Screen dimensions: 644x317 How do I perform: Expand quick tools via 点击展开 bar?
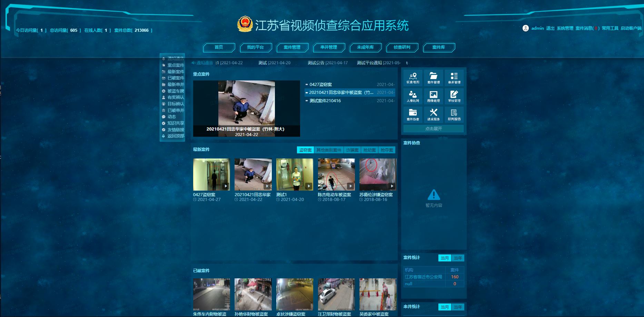(433, 128)
